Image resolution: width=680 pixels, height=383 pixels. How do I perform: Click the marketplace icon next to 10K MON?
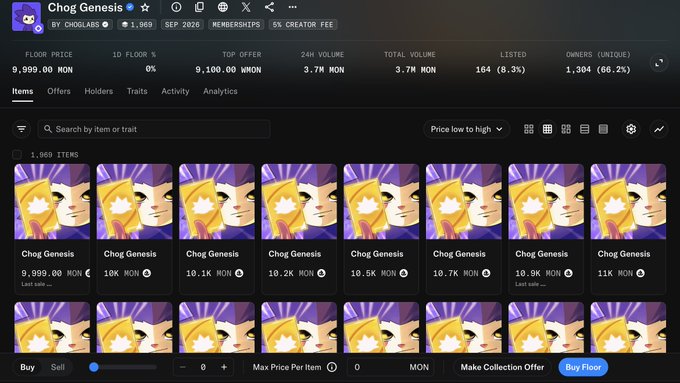(x=147, y=273)
